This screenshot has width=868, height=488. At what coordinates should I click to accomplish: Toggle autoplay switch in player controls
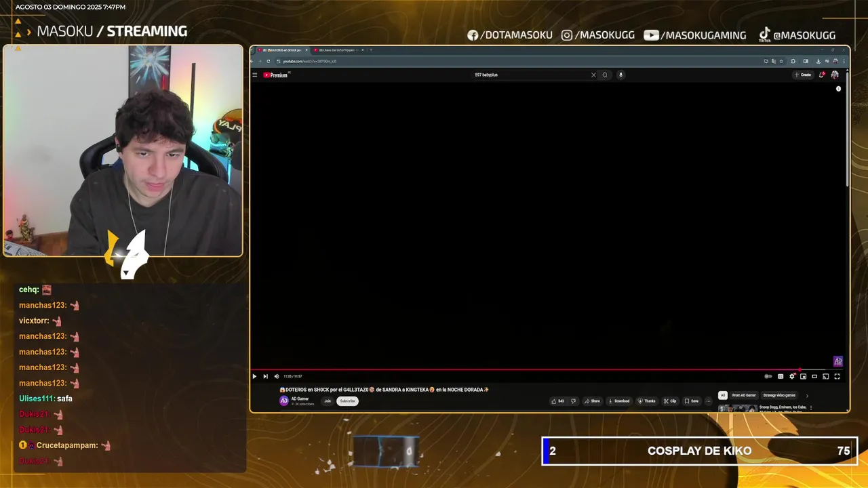tap(768, 376)
